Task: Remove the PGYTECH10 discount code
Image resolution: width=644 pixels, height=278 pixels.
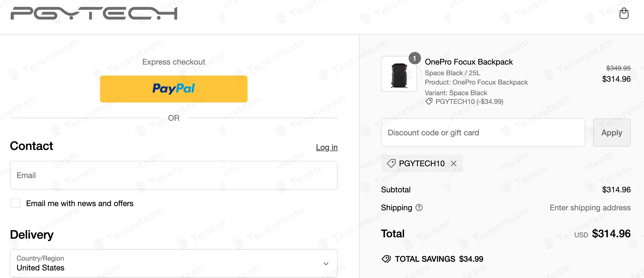Action: [x=454, y=163]
